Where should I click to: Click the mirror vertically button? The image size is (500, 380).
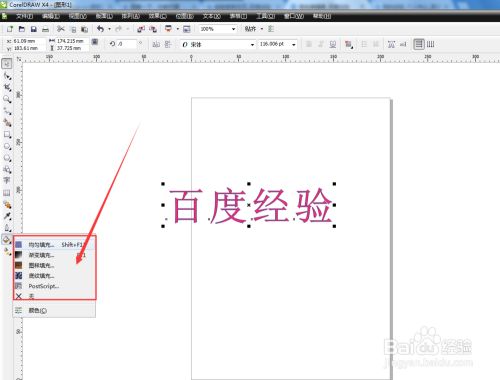[168, 44]
